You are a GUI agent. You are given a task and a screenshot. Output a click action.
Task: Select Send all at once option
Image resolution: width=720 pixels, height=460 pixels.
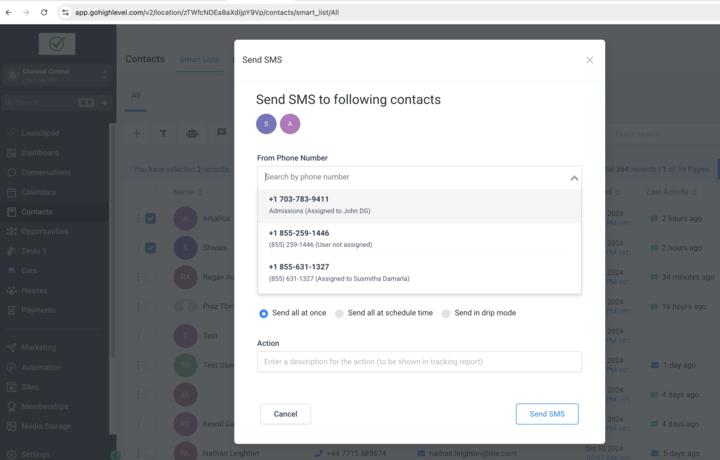[x=264, y=314]
